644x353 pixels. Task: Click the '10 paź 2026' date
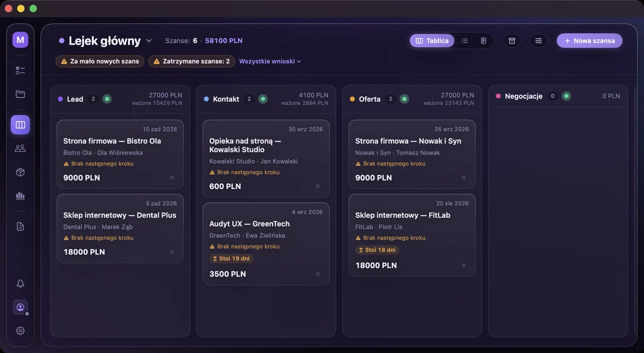[x=160, y=129]
